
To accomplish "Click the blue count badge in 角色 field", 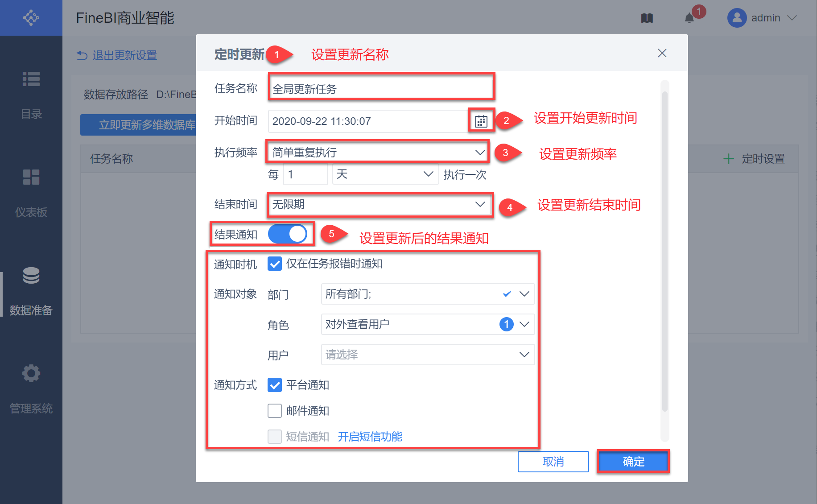I will tap(507, 324).
